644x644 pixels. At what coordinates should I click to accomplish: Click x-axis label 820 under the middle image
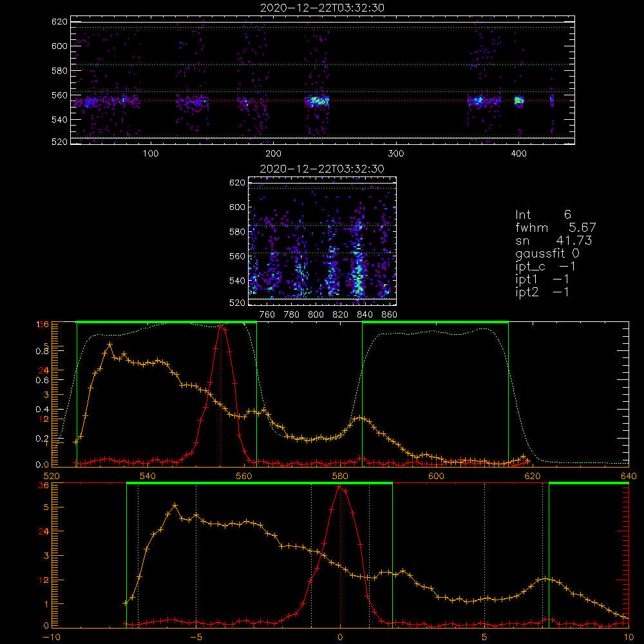(x=341, y=315)
